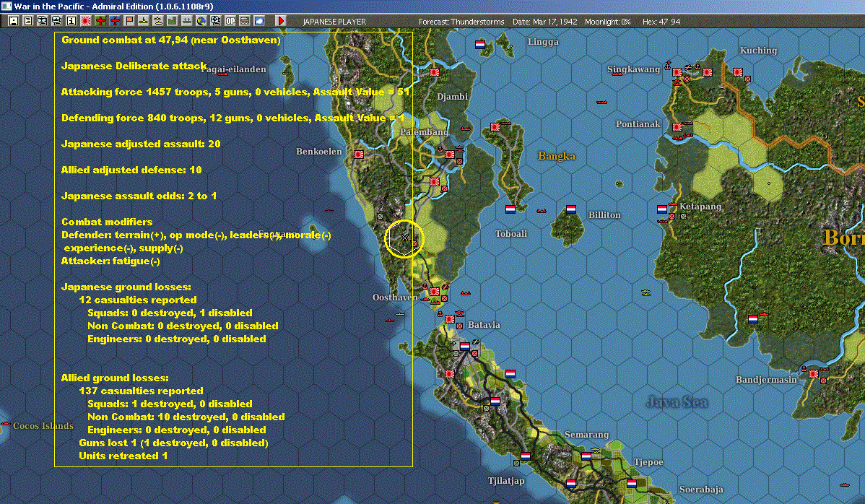865x504 pixels.
Task: Click the 'Japanese Deliberate attack' line
Action: (134, 66)
